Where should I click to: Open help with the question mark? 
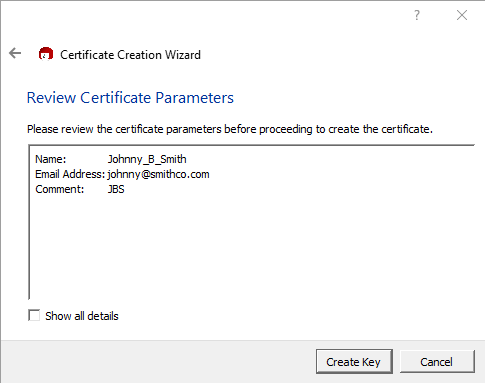pos(417,15)
